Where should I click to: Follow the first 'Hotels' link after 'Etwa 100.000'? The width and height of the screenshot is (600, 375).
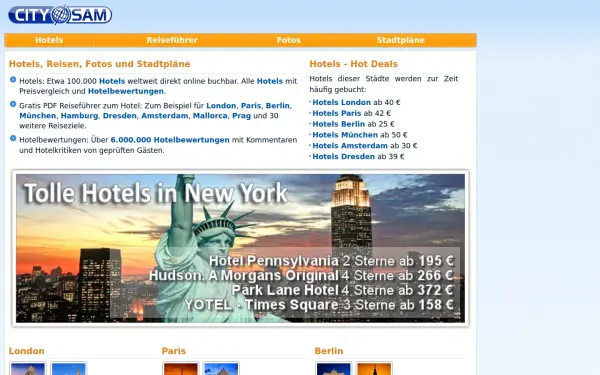(112, 81)
